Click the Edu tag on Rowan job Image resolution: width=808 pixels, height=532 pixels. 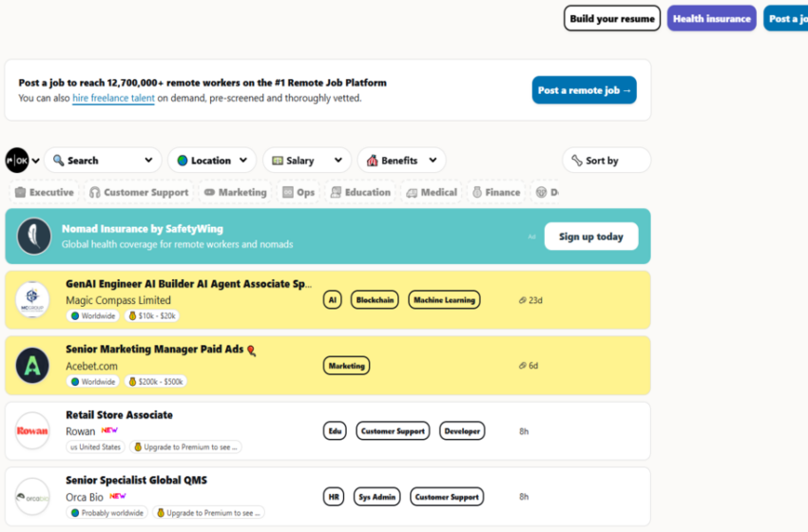coord(335,431)
